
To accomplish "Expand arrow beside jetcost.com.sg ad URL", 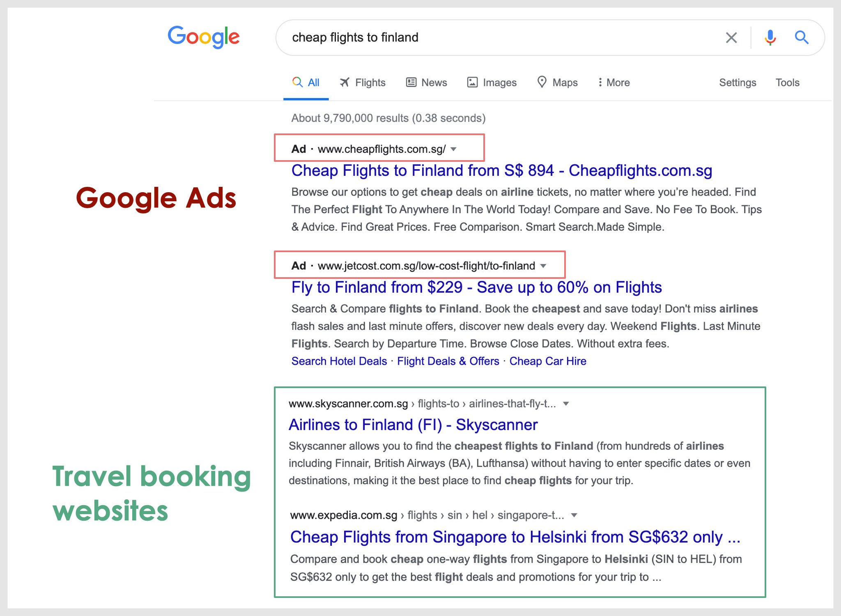I will coord(543,266).
